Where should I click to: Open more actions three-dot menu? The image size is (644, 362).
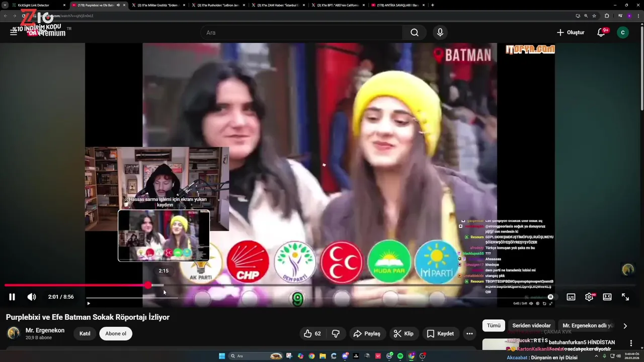pos(469,333)
